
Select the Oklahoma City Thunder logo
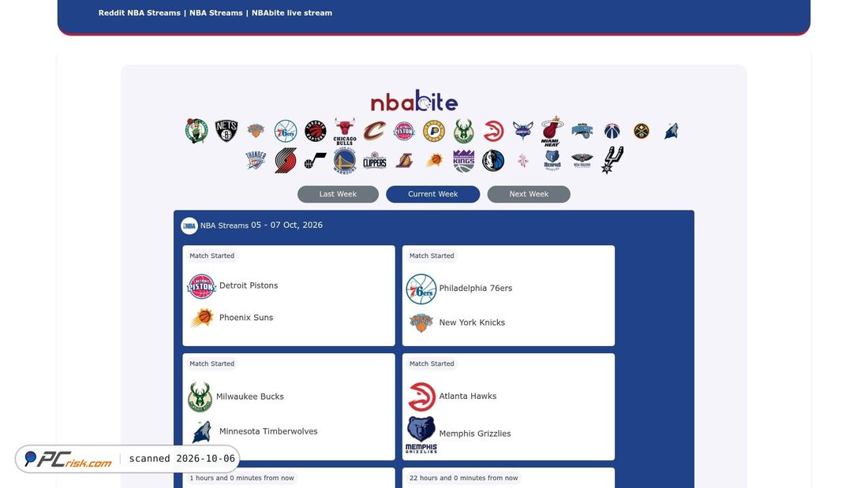pyautogui.click(x=256, y=161)
